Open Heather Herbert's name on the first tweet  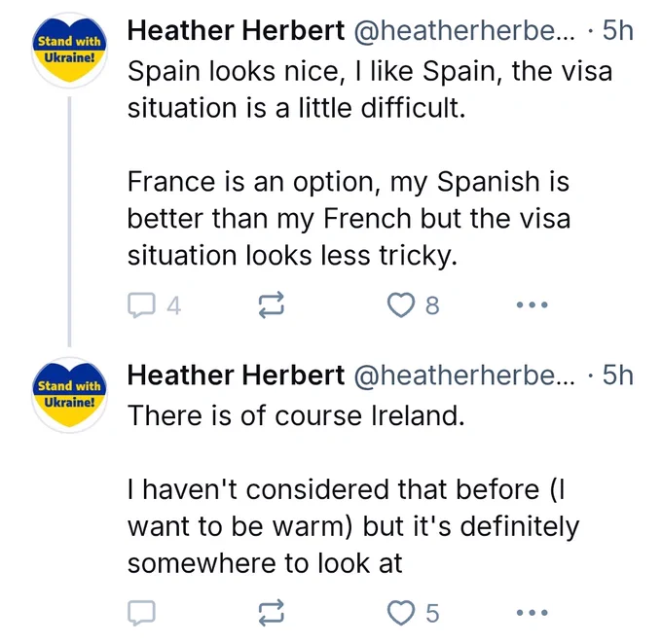(236, 31)
